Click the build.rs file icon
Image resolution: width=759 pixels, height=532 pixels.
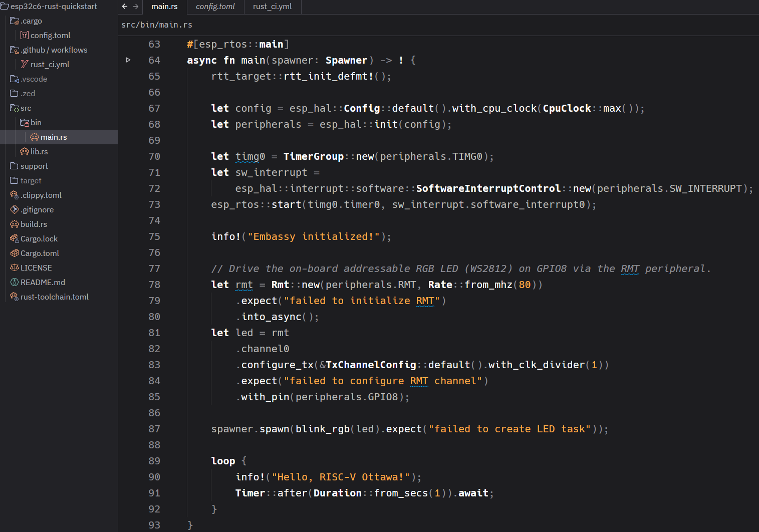(x=15, y=224)
